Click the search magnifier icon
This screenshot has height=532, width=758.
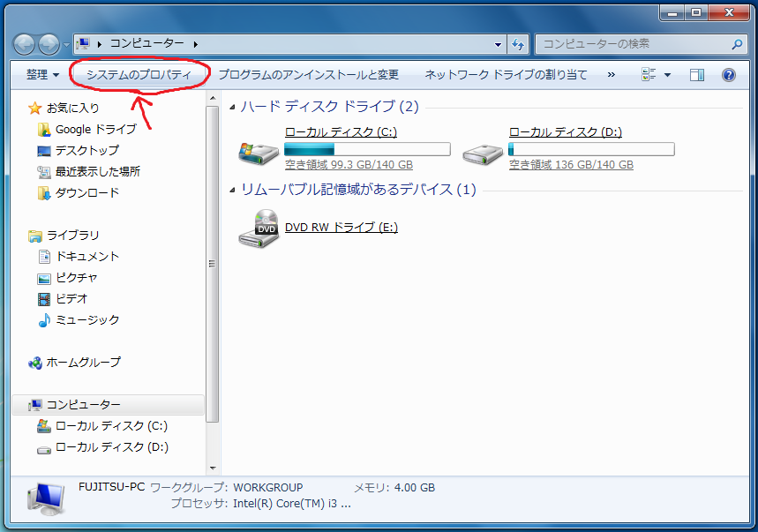tap(737, 44)
